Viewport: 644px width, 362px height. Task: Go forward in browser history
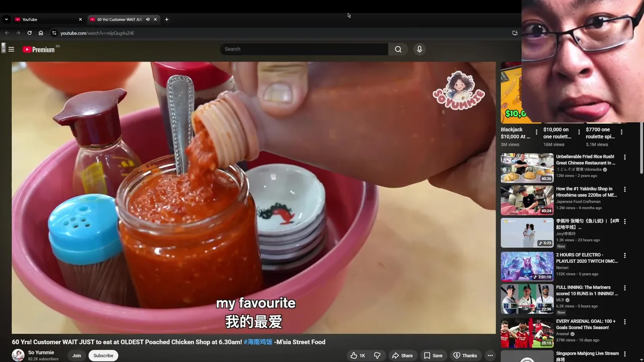(x=18, y=33)
